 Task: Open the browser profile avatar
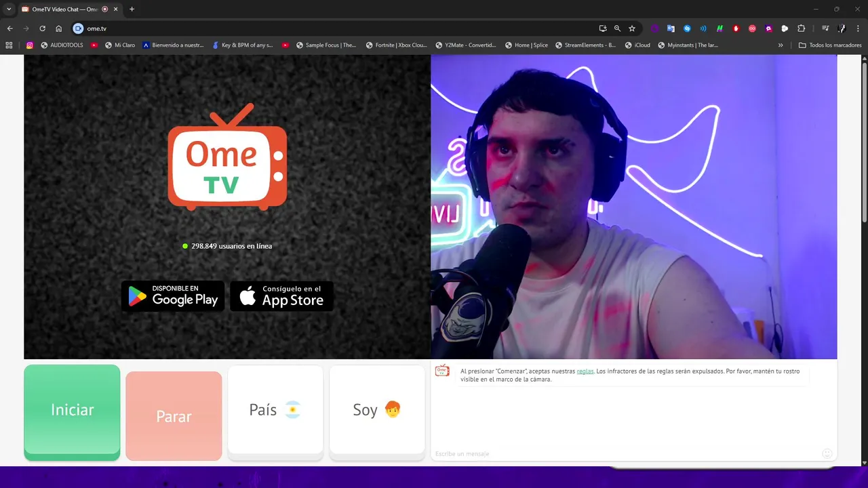(x=842, y=28)
